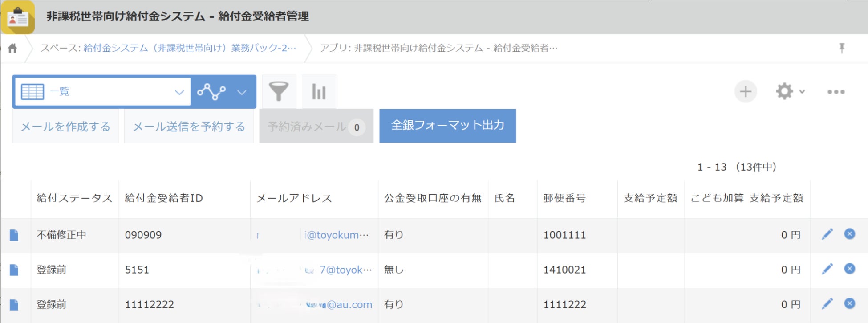Click the home icon in breadcrumb
The width and height of the screenshot is (868, 323).
[x=12, y=48]
